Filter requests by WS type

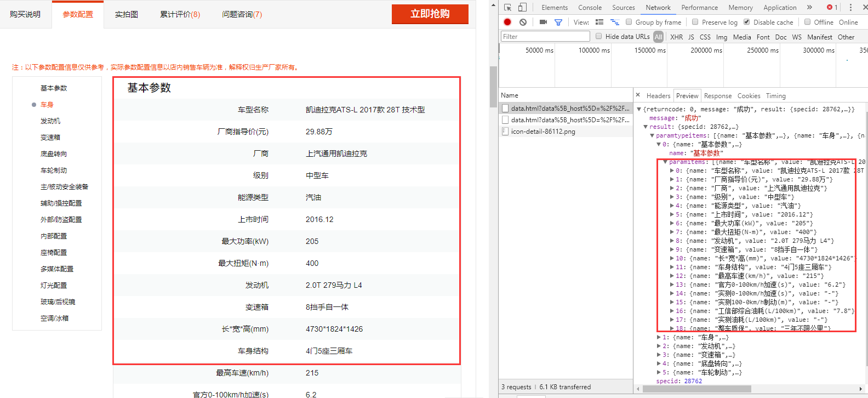pyautogui.click(x=797, y=37)
